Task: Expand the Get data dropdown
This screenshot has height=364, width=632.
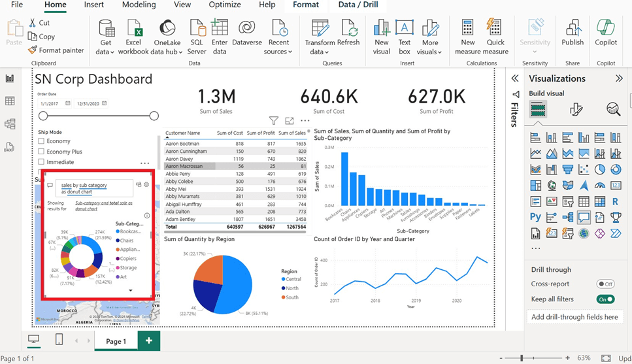Action: tap(106, 52)
